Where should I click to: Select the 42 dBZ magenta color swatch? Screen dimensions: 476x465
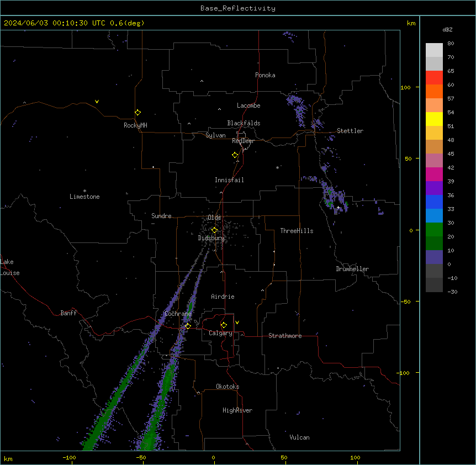pyautogui.click(x=434, y=174)
